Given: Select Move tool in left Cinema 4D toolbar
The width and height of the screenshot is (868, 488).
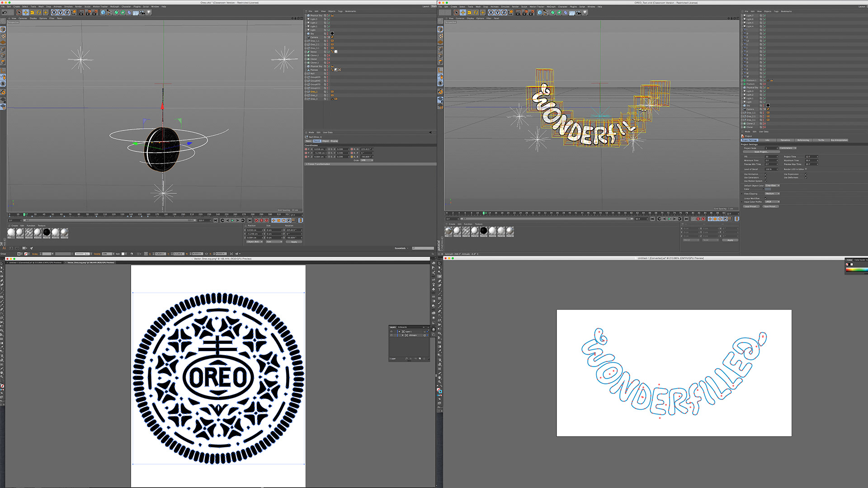Looking at the screenshot, I should [x=26, y=12].
